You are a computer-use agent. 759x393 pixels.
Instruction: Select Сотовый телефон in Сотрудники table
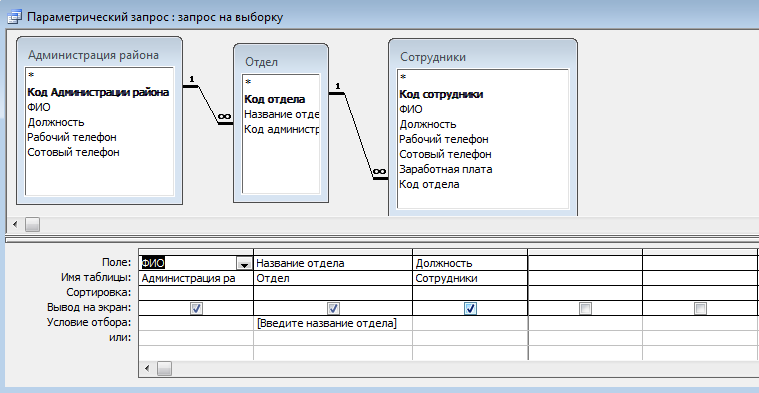click(x=445, y=154)
